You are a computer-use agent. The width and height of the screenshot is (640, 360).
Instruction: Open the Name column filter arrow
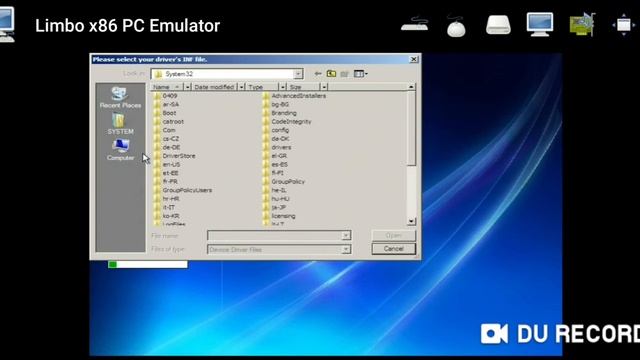[x=187, y=87]
